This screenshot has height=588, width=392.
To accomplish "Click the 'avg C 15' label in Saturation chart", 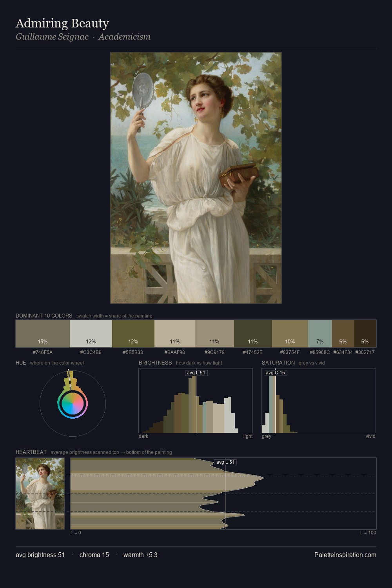I will coord(275,373).
